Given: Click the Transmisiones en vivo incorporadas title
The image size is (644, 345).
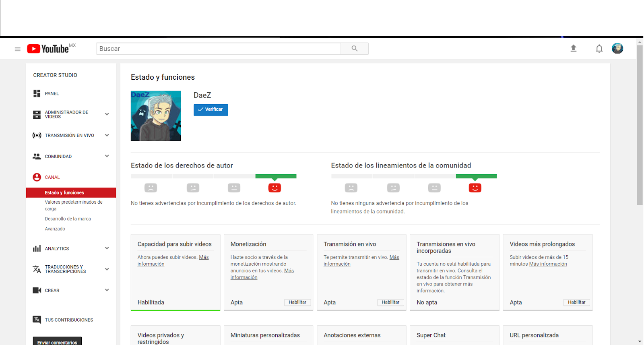Looking at the screenshot, I should click(x=446, y=248).
